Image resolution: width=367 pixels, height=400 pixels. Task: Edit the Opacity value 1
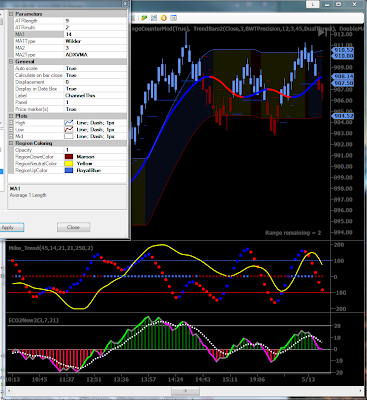(95, 150)
